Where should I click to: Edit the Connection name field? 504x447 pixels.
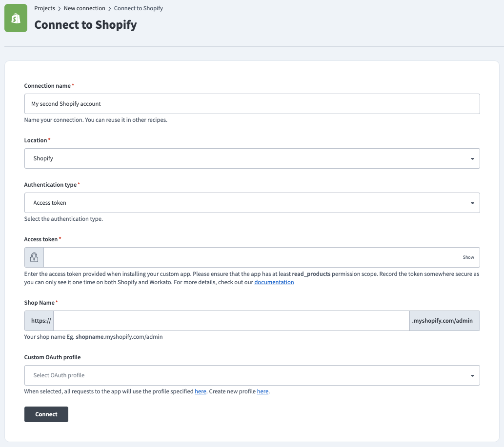coord(252,103)
